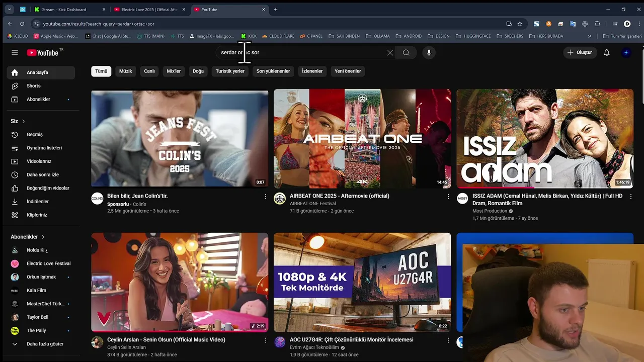Screen dimensions: 644x362
Task: Click the Oluştur create button
Action: (x=580, y=52)
